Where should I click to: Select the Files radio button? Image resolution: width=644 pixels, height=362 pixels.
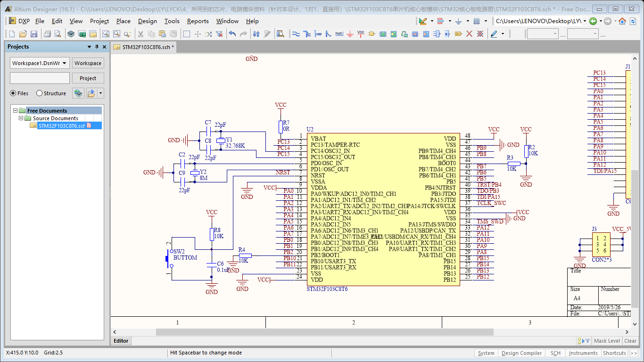13,93
